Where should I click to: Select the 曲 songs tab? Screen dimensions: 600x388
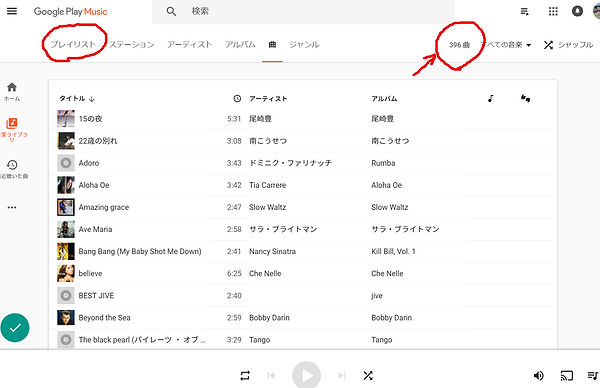pyautogui.click(x=272, y=45)
